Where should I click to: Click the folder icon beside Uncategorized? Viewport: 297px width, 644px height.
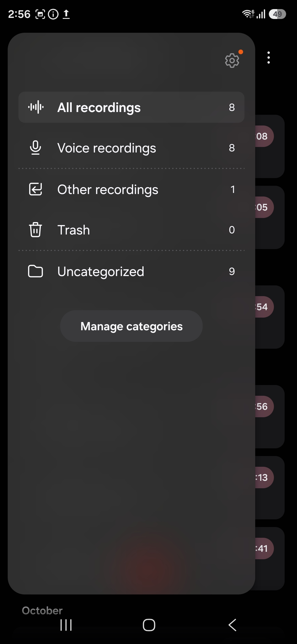point(35,271)
